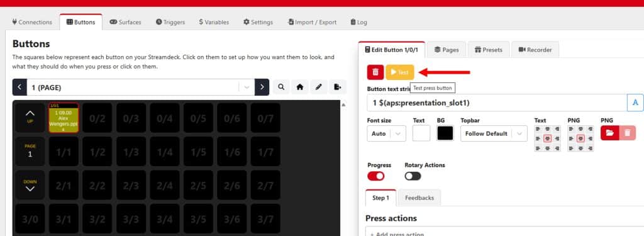Toggle the Progress switch off
Screen dimensions: 644x236
click(376, 176)
